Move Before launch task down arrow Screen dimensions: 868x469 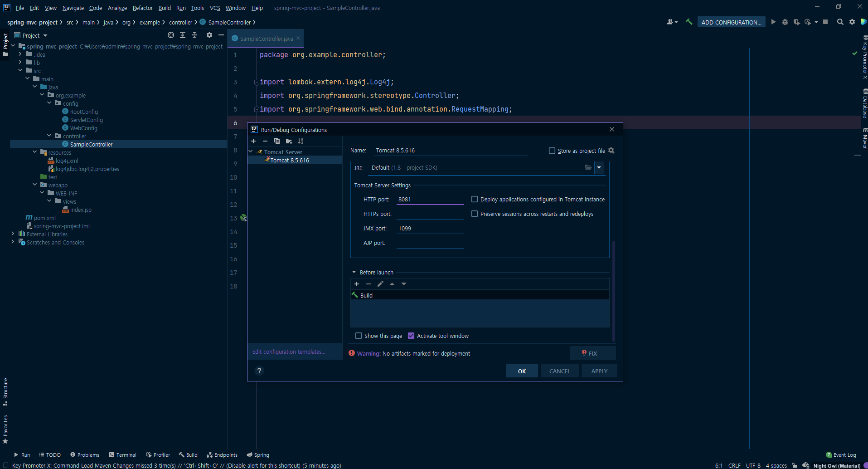click(x=404, y=284)
